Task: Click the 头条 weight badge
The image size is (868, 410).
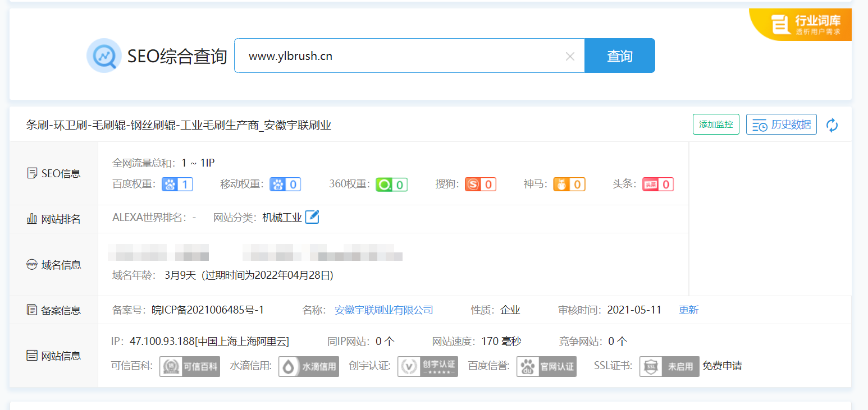Action: click(x=658, y=184)
